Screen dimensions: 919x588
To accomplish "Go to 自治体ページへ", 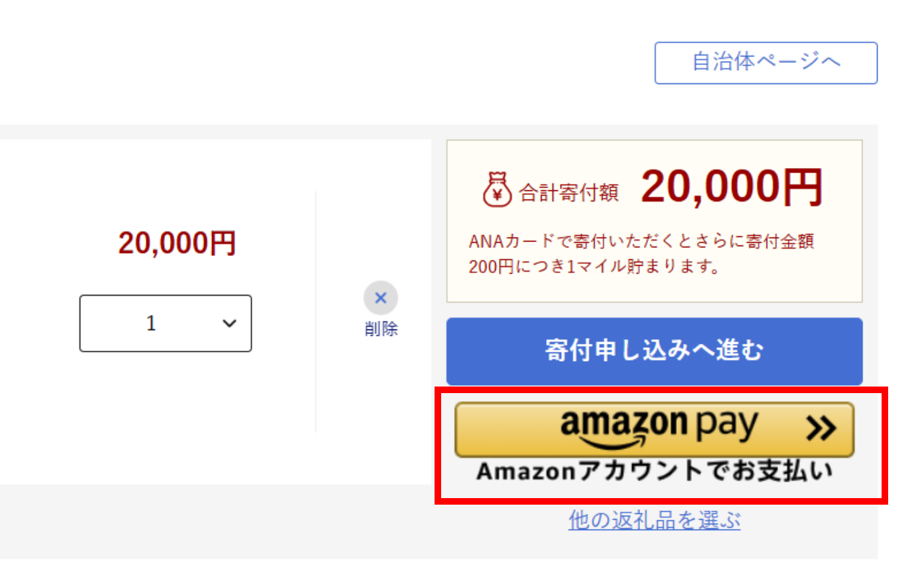I will (x=765, y=63).
